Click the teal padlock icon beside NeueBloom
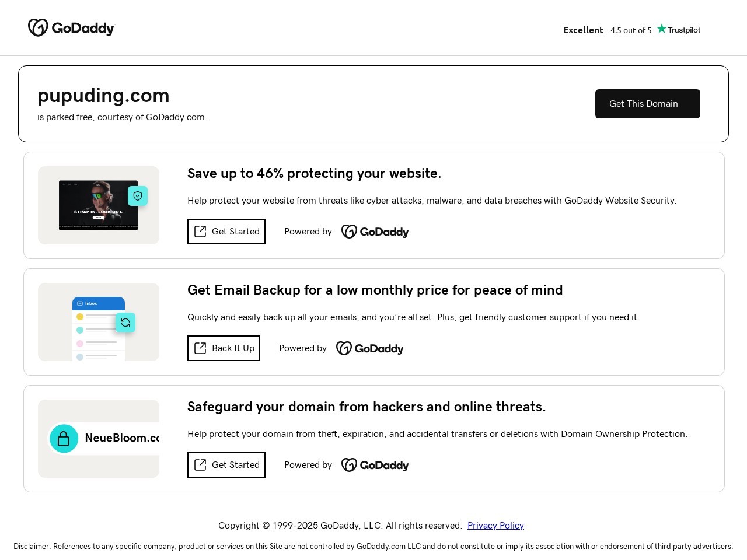Image resolution: width=747 pixels, height=560 pixels. [x=64, y=439]
